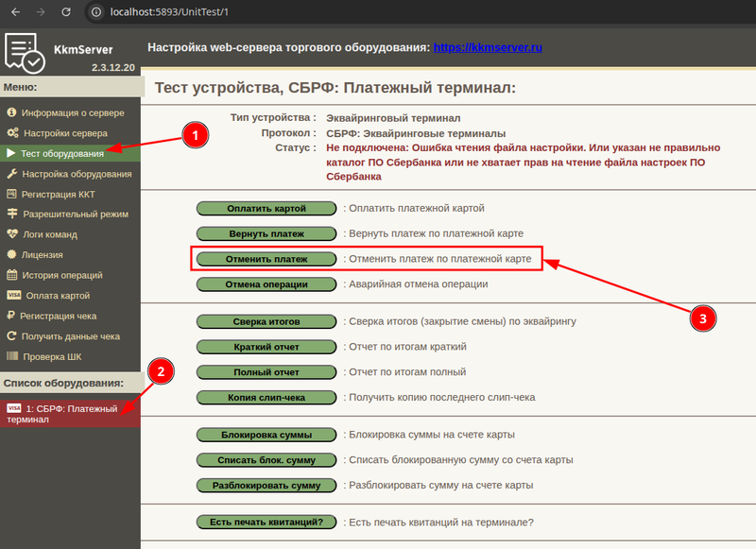Click the tag icon beside 'Регистрация чека'
Screen dimensions: 756x549
pos(12,316)
